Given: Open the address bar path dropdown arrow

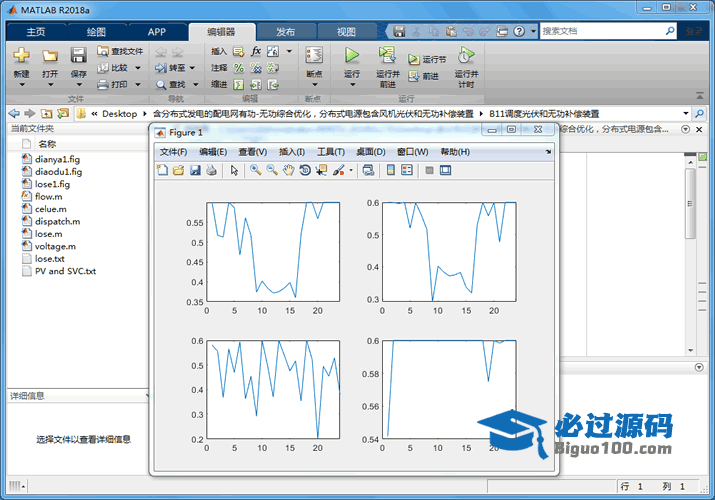Looking at the screenshot, I should pyautogui.click(x=686, y=113).
